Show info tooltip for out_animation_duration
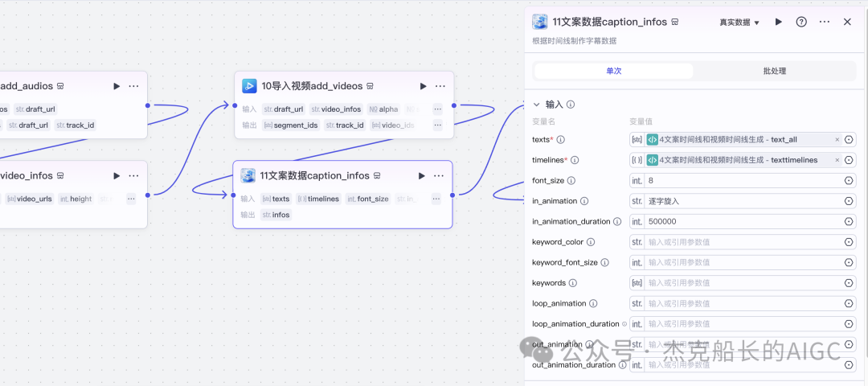Viewport: 868px width, 386px height. 623,365
